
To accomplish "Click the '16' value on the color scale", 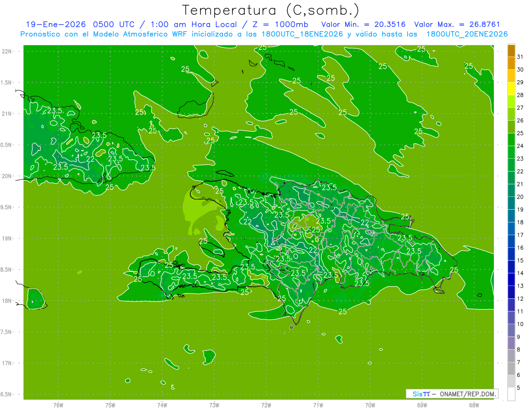I will (x=520, y=248).
